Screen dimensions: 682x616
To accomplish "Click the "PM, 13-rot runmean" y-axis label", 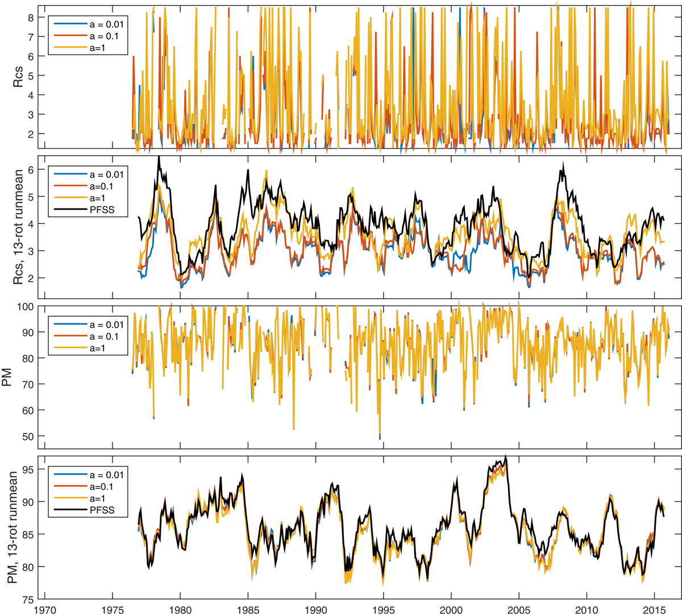I will pyautogui.click(x=12, y=530).
